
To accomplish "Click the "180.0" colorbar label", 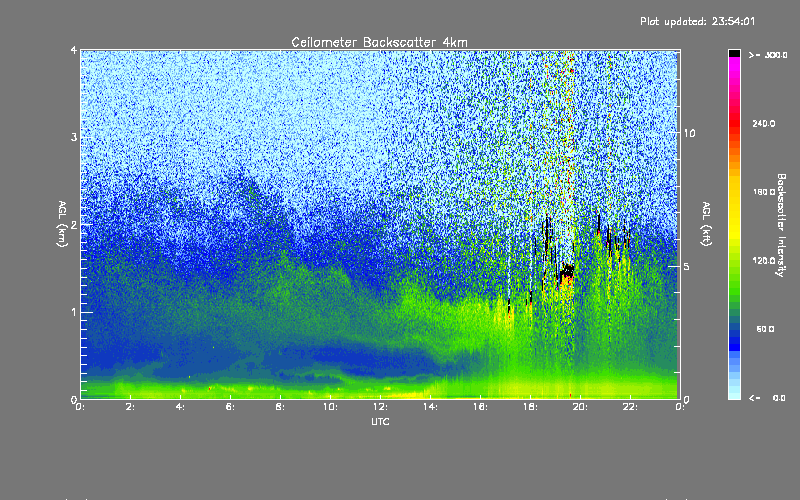I will tap(764, 192).
